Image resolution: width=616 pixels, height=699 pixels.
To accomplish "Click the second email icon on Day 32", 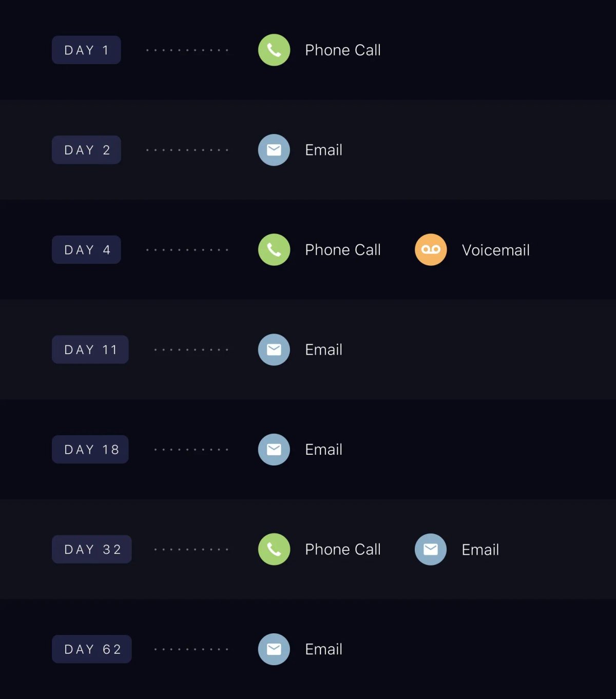I will pos(431,549).
